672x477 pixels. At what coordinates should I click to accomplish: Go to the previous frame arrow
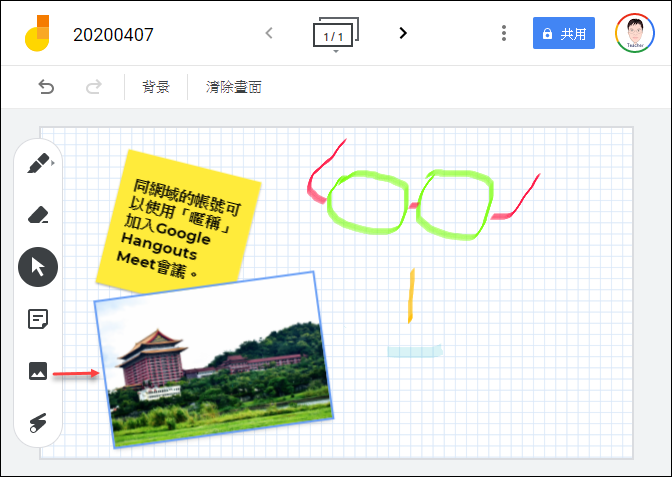tap(269, 33)
